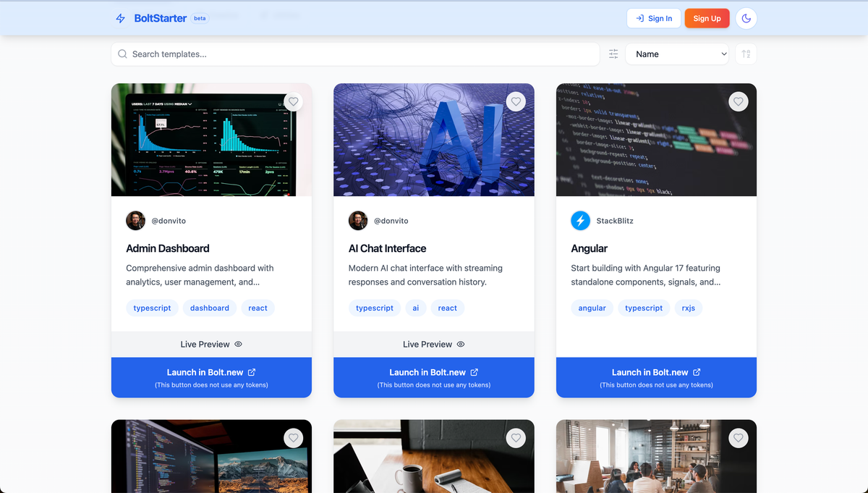Select react tag on Admin Dashboard card
Screen dimensions: 868x493
258,308
